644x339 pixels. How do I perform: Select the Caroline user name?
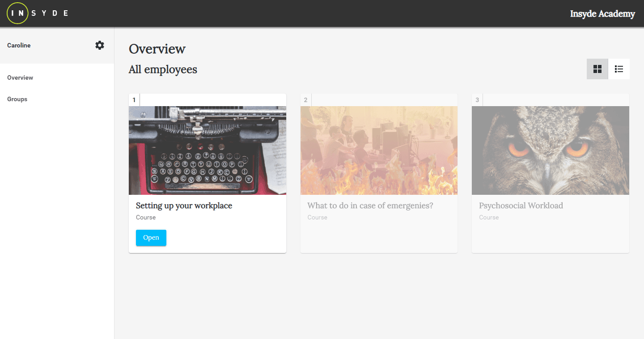point(19,45)
